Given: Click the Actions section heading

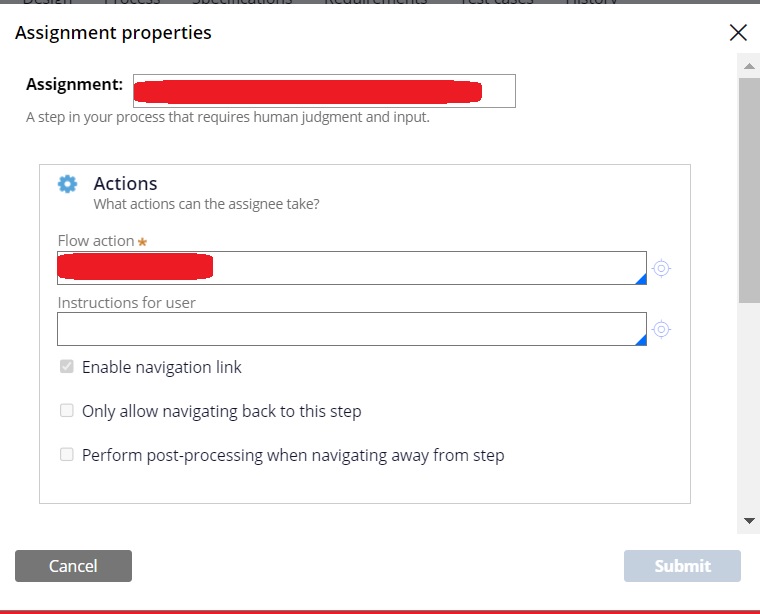Looking at the screenshot, I should click(125, 184).
